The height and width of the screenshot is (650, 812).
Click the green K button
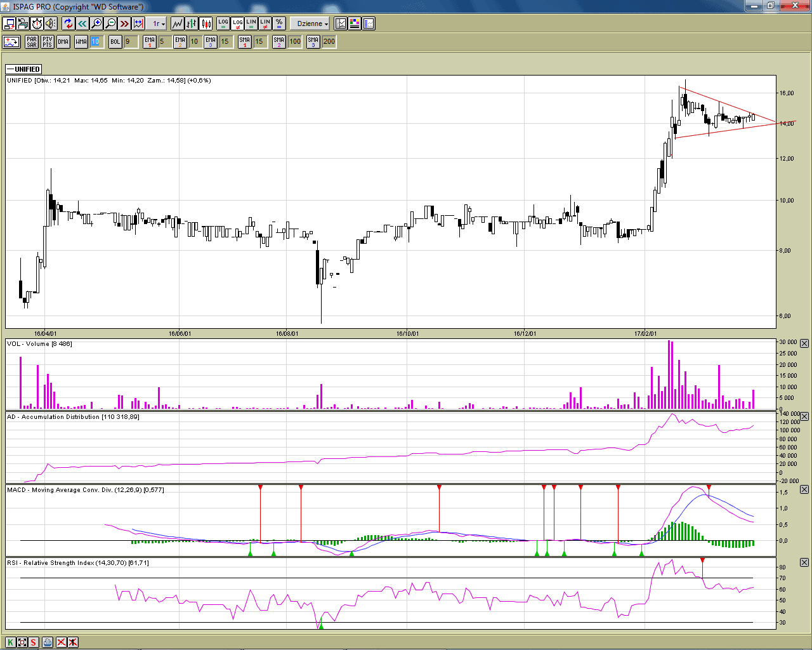(x=10, y=642)
